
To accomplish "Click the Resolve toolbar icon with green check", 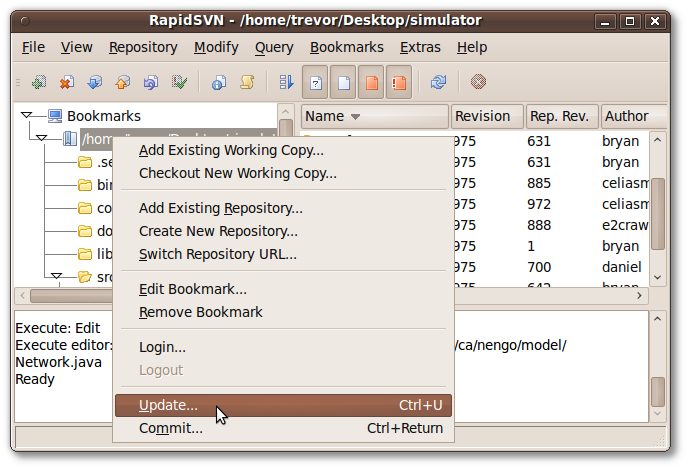I will coord(179,82).
